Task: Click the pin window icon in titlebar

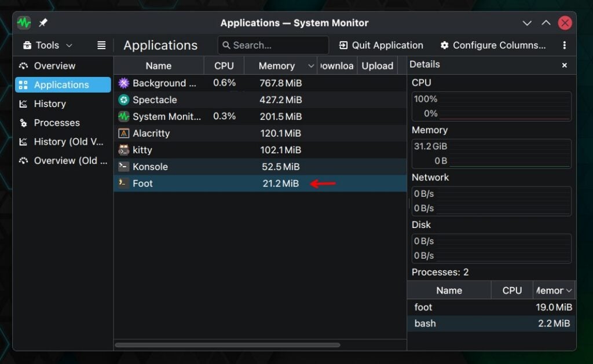Action: (x=43, y=23)
